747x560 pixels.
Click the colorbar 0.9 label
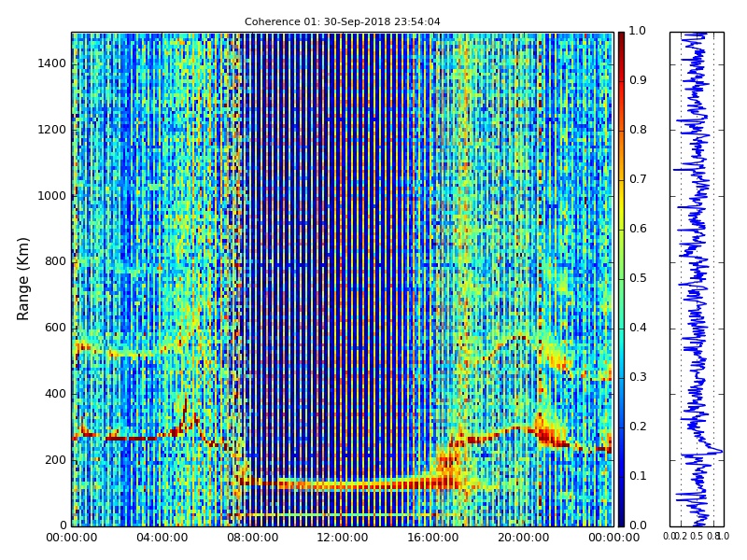pos(638,80)
